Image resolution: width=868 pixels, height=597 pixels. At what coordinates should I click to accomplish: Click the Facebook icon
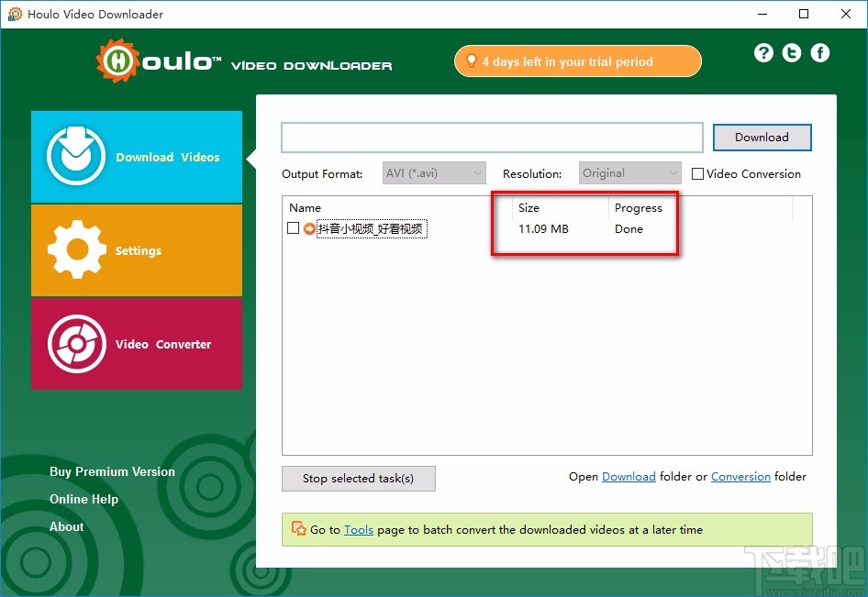(819, 53)
